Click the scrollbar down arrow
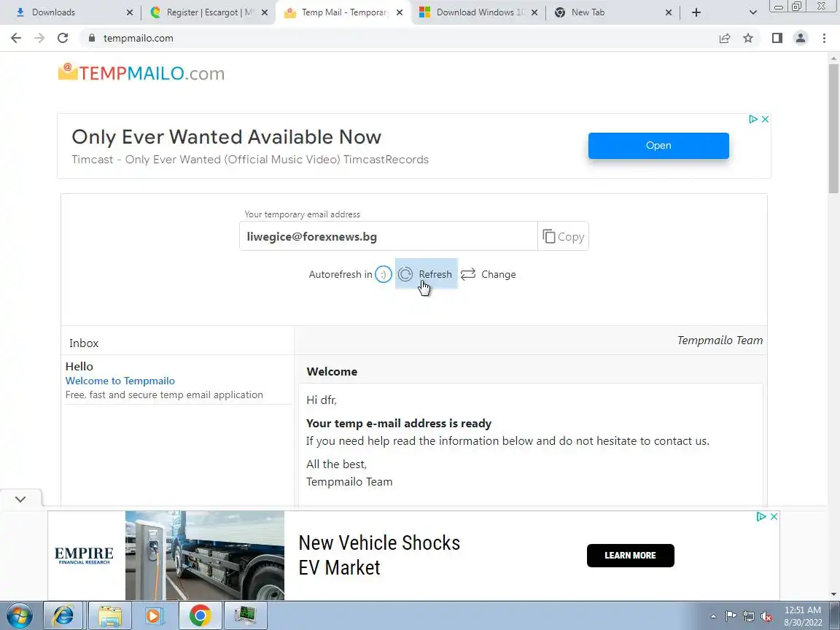The height and width of the screenshot is (630, 840). 833,594
